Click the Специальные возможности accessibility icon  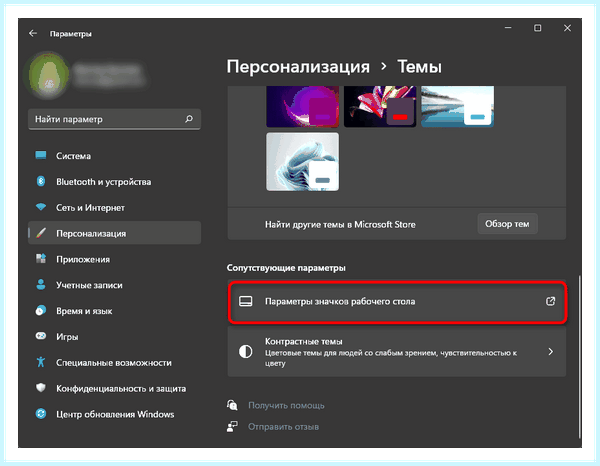point(41,362)
